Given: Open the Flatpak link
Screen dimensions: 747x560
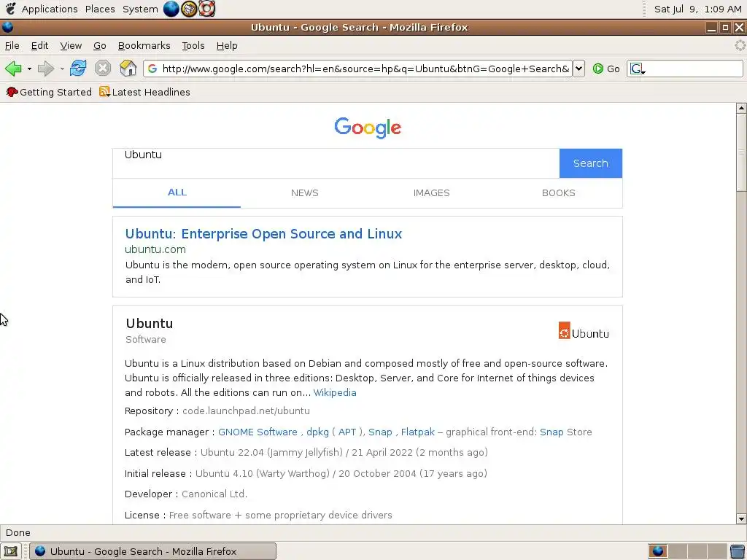Looking at the screenshot, I should (418, 432).
